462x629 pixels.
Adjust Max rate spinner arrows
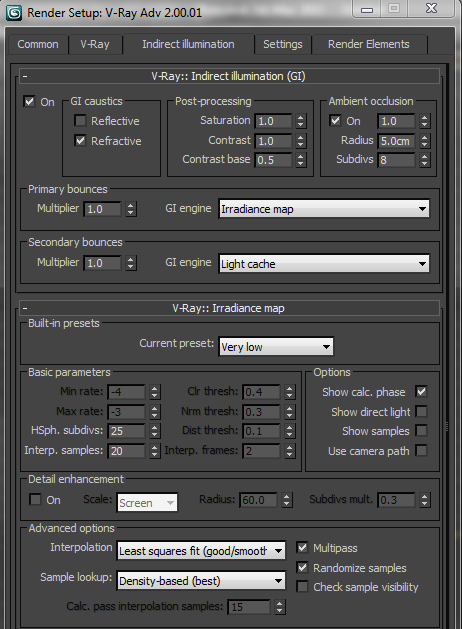point(155,412)
